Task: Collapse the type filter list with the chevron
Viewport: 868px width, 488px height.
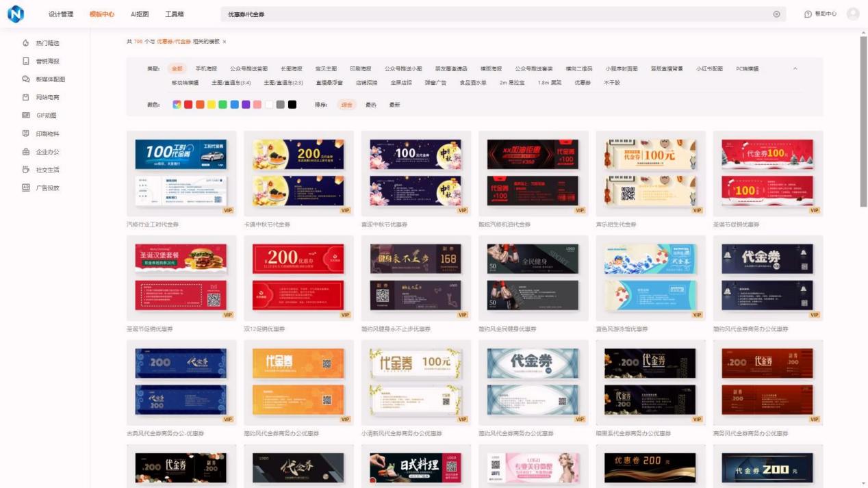Action: click(794, 68)
